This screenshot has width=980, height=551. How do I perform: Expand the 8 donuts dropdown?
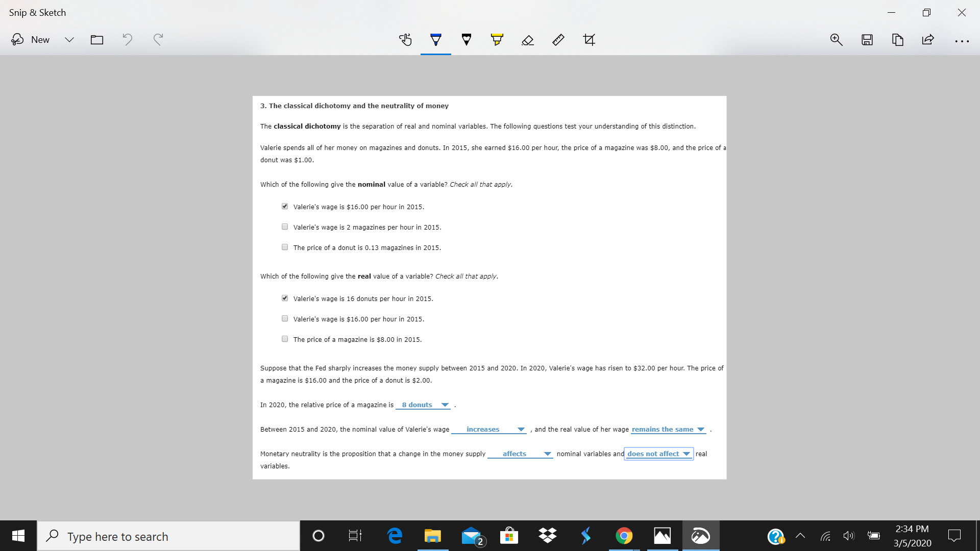(x=446, y=405)
